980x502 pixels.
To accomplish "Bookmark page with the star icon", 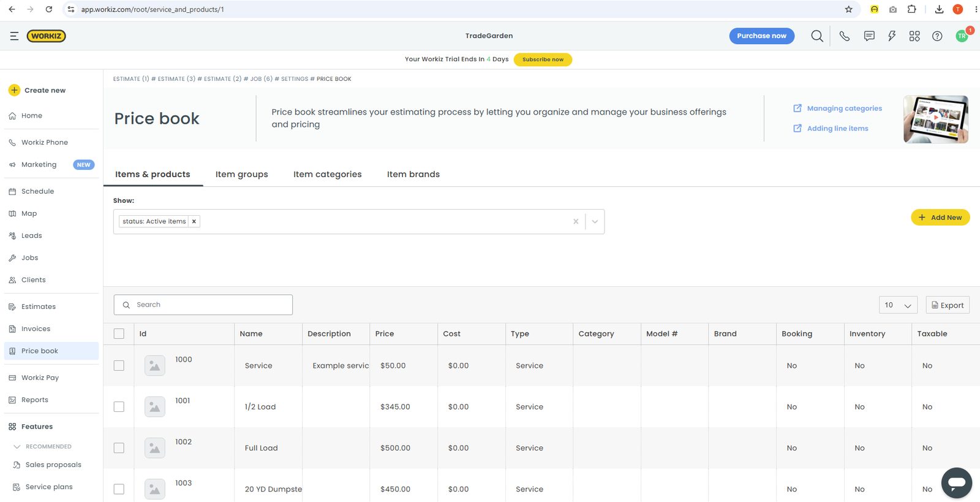I will click(848, 9).
